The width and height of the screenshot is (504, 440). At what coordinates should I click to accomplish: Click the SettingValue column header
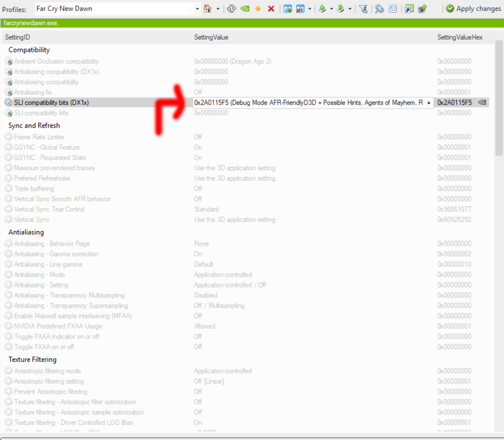211,37
